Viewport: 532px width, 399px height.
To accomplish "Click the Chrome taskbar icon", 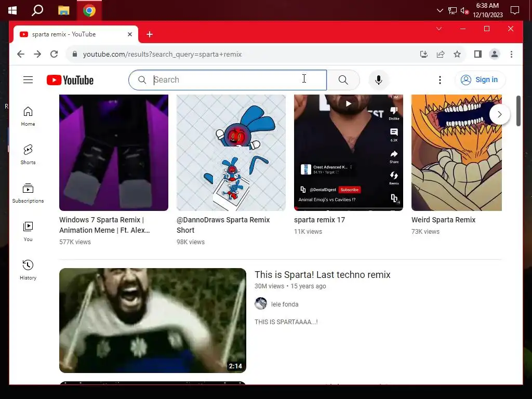I will 89,10.
